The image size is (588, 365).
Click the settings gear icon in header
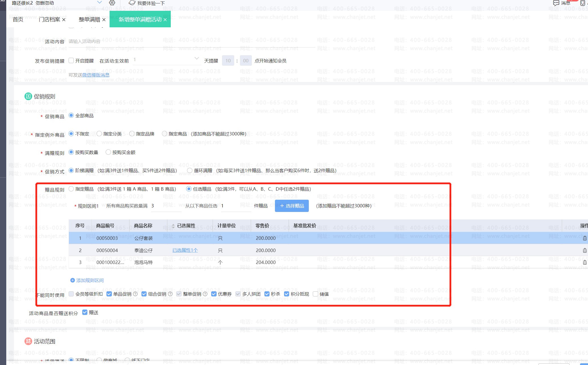112,3
